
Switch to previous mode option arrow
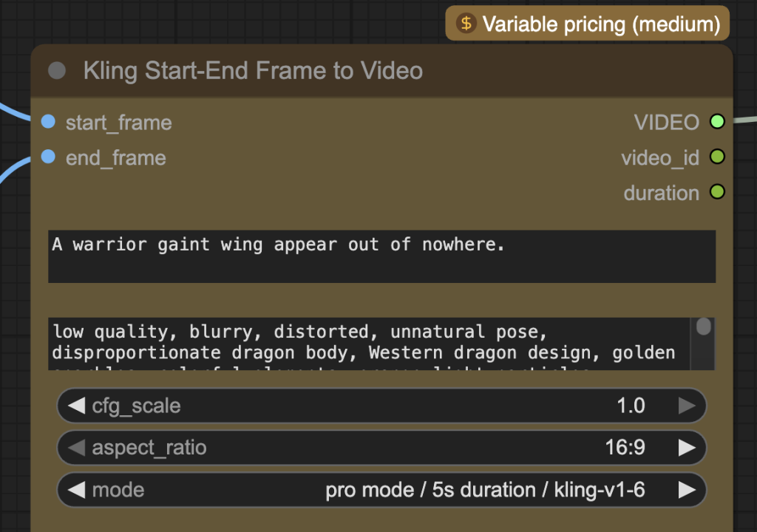[76, 490]
